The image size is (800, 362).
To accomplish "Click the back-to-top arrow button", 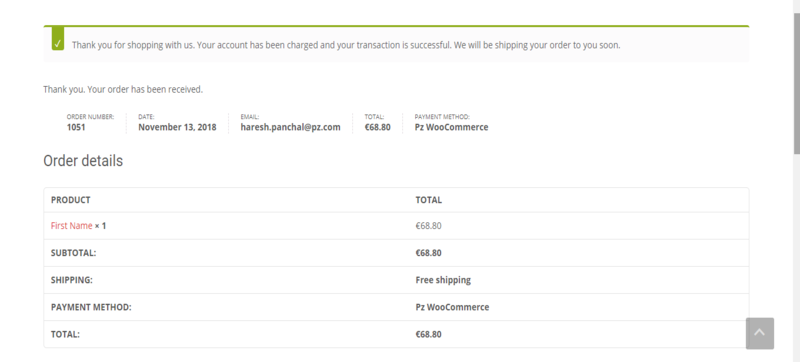I will pyautogui.click(x=760, y=333).
